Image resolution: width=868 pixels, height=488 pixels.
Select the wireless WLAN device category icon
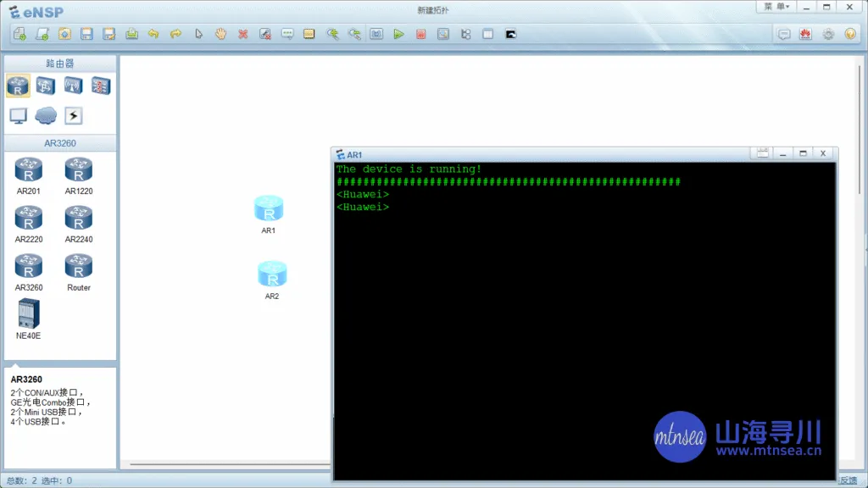(x=73, y=86)
